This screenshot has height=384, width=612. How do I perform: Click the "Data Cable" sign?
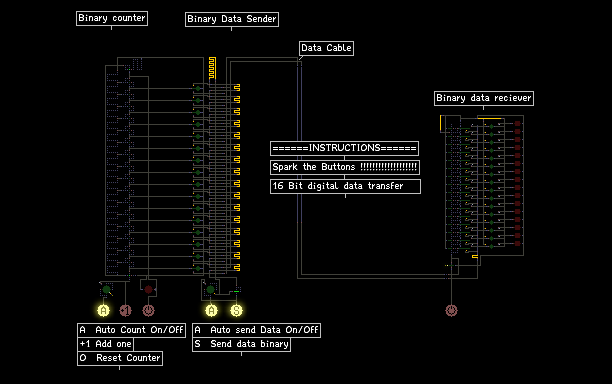coord(326,48)
